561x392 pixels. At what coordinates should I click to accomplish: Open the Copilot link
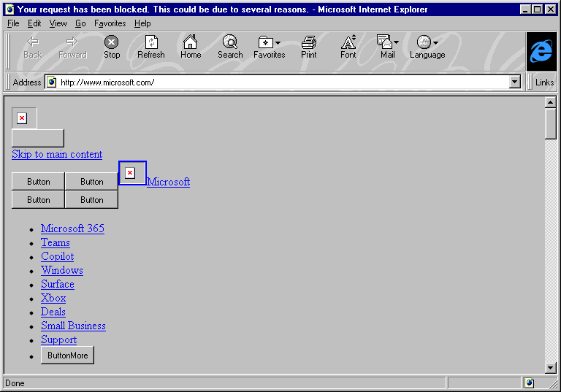pyautogui.click(x=57, y=256)
